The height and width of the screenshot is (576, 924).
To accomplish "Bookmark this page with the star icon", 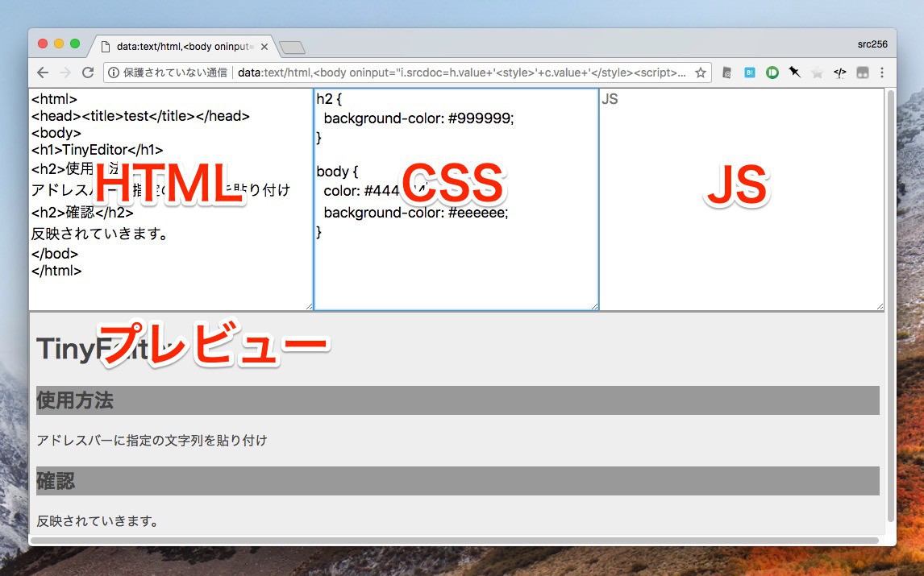I will pyautogui.click(x=700, y=73).
